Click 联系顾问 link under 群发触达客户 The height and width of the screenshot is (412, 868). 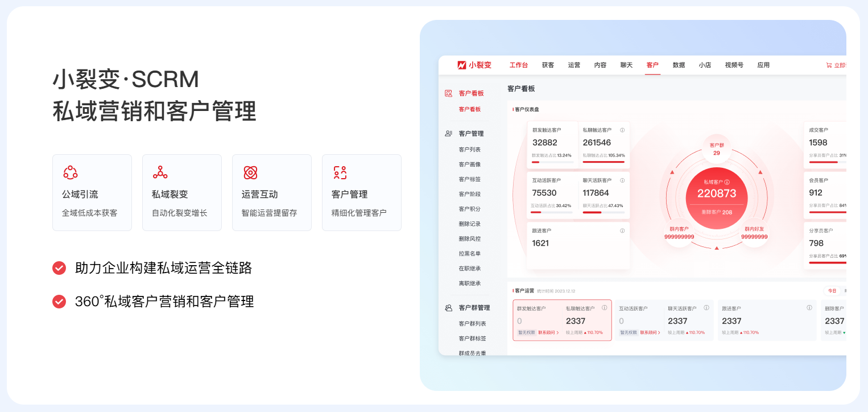click(548, 332)
